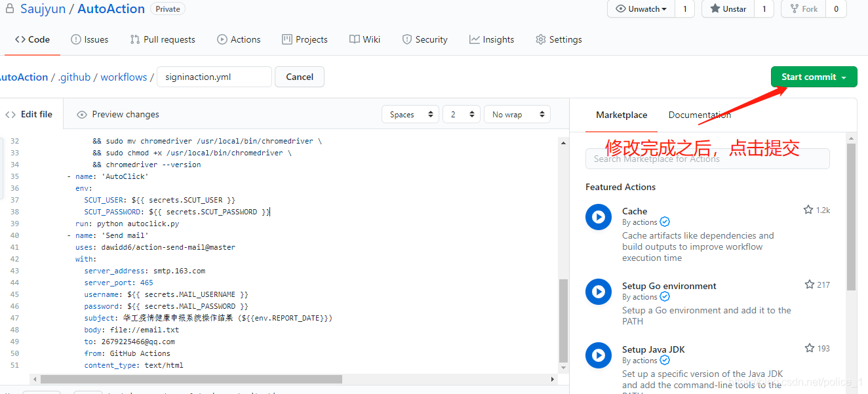The image size is (868, 394).
Task: Click line 39 'run: python autoclick.py'
Action: (x=127, y=224)
